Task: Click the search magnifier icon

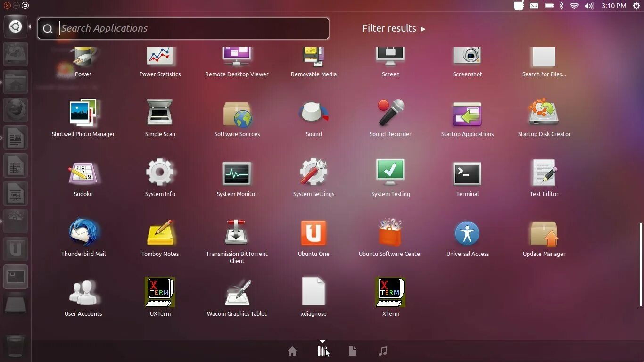Action: pyautogui.click(x=48, y=29)
